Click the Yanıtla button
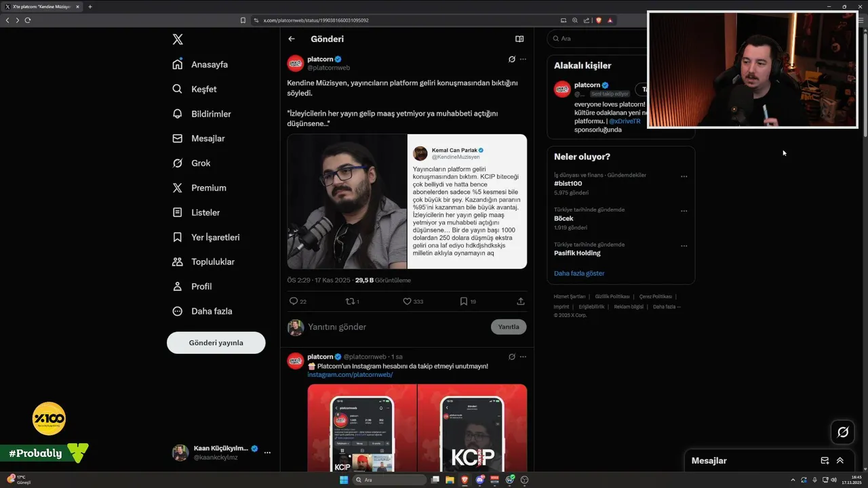868x488 pixels. [509, 327]
